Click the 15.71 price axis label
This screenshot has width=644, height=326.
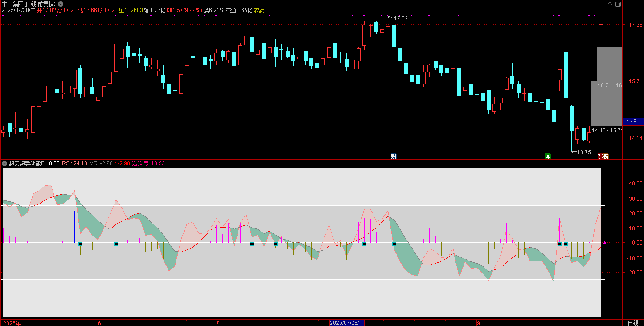(636, 81)
